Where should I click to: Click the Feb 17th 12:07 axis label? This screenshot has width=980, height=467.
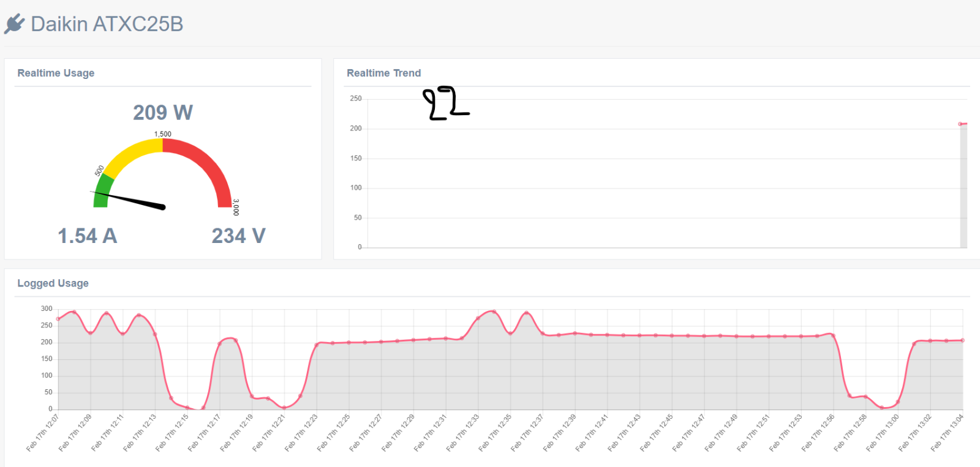coord(43,433)
